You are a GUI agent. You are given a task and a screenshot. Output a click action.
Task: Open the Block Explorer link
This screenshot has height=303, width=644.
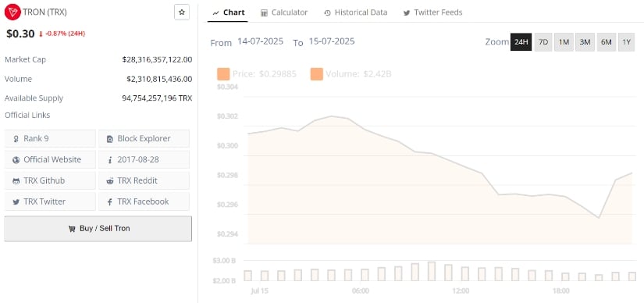click(144, 138)
